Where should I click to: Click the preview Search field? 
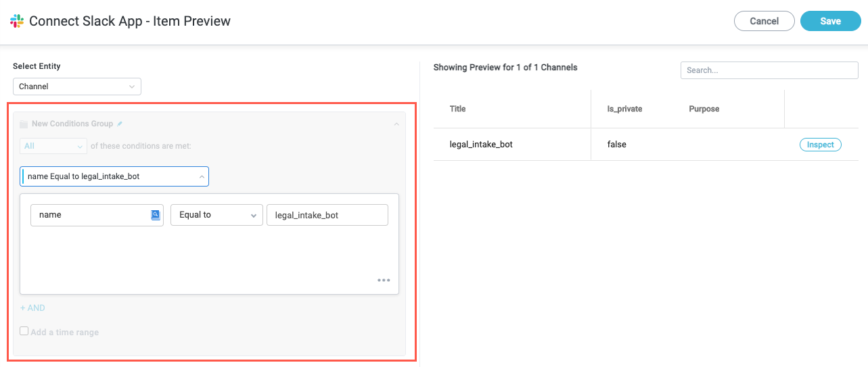tap(769, 70)
